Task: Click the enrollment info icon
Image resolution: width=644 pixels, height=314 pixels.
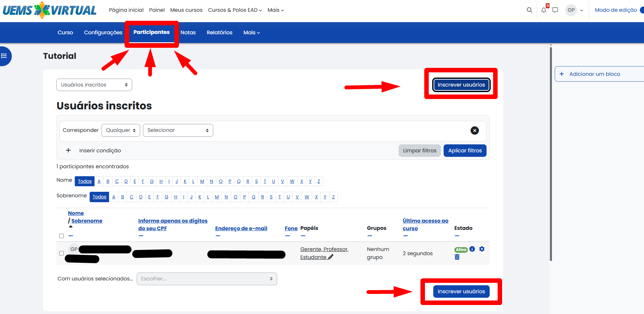Action: [x=472, y=249]
